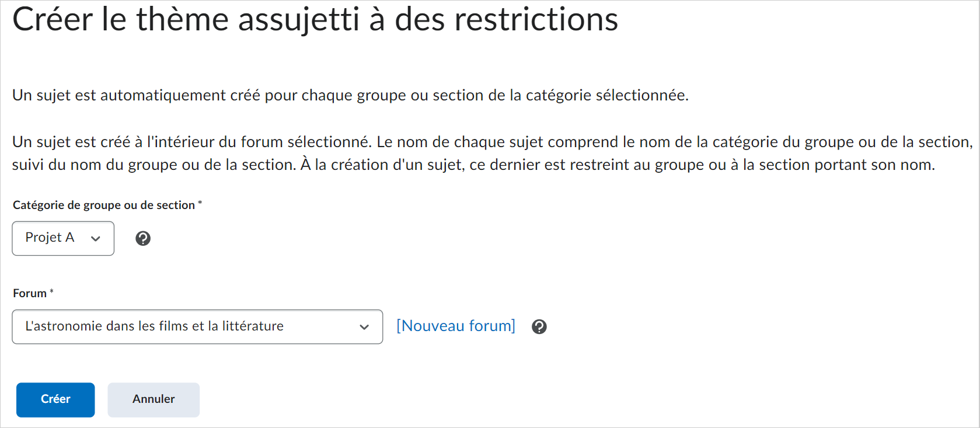
Task: Open the Forum selection dropdown
Action: coord(197,326)
